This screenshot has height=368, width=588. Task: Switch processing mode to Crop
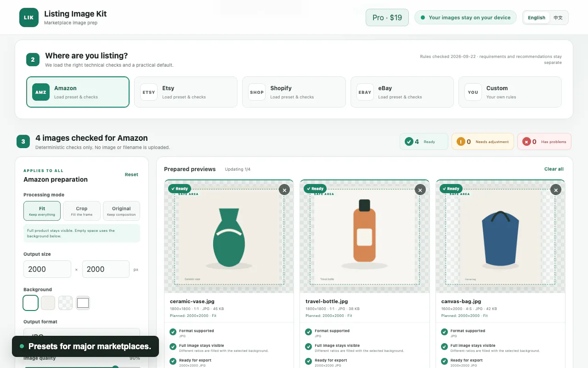pyautogui.click(x=82, y=211)
